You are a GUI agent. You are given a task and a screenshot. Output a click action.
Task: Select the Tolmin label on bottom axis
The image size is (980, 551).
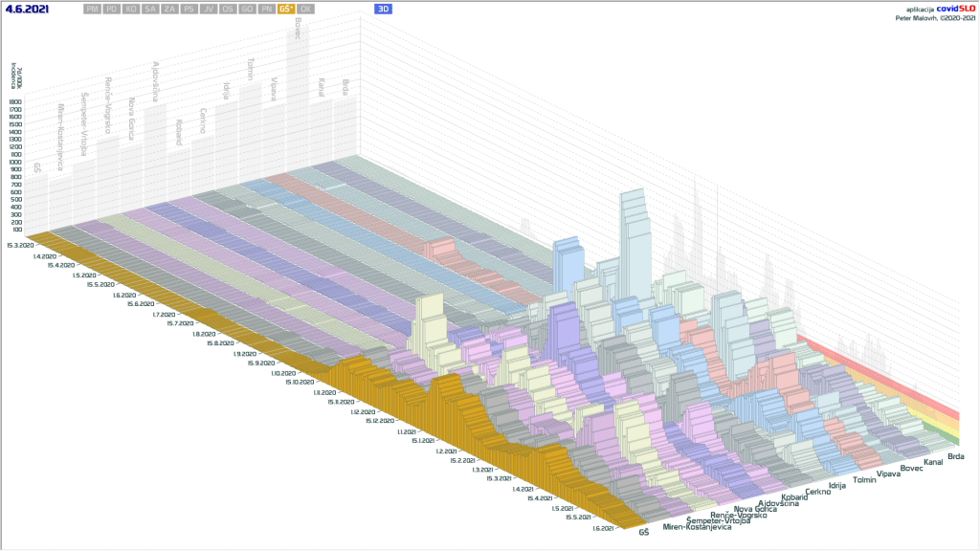point(864,479)
